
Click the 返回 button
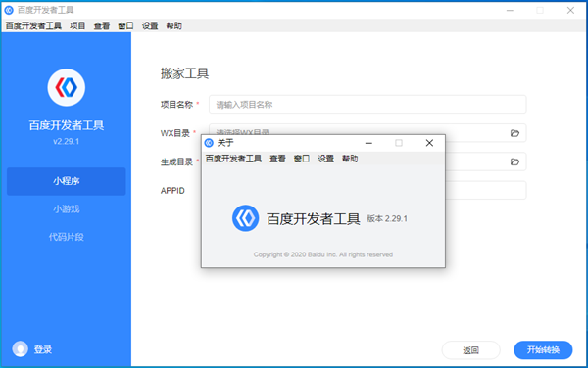[470, 350]
